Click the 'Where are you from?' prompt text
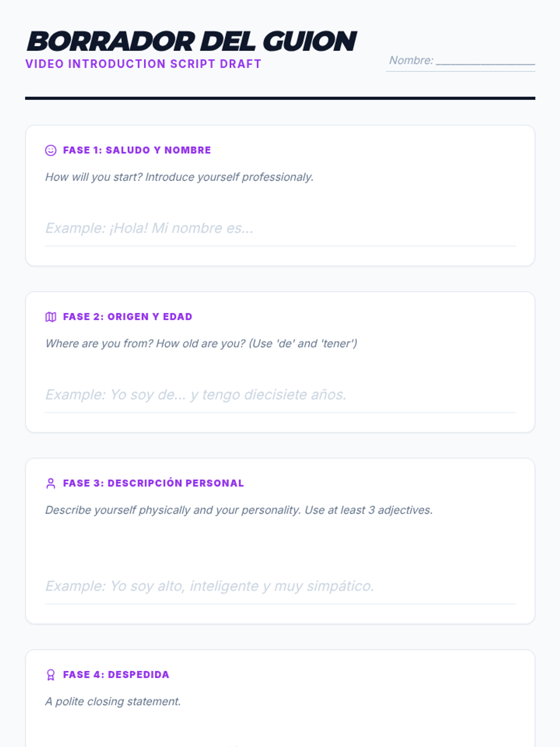Viewport: 560px width, 747px height. point(201,344)
